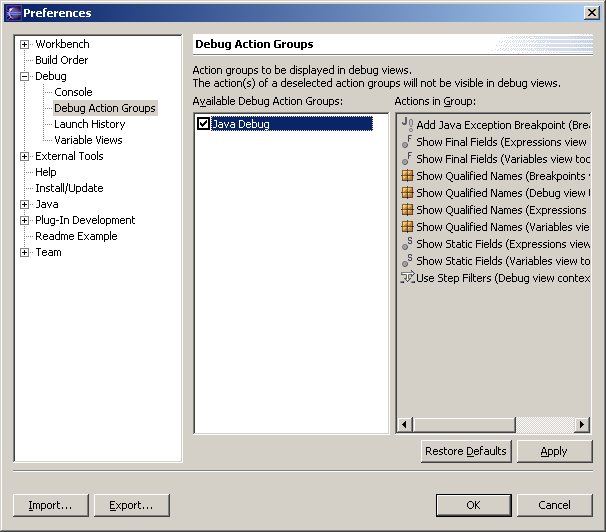Expand the External Tools tree node
Viewport: 606px width, 532px height.
tap(25, 156)
